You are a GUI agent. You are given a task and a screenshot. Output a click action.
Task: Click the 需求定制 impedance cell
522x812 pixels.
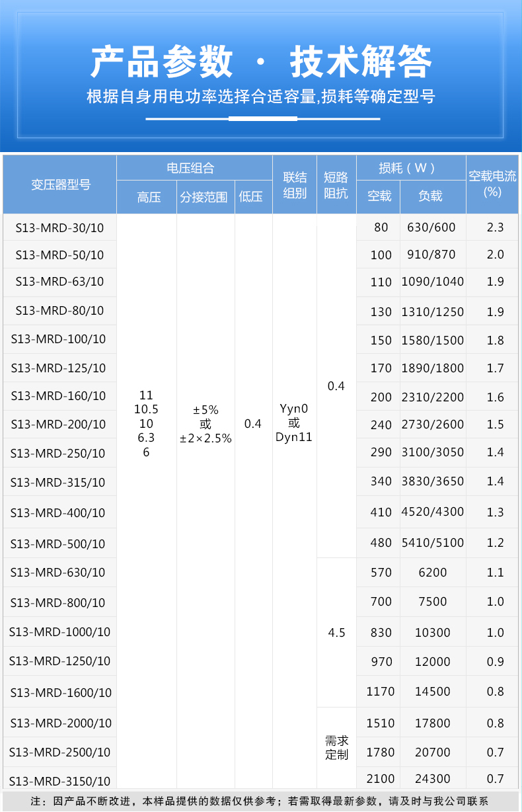[336, 747]
